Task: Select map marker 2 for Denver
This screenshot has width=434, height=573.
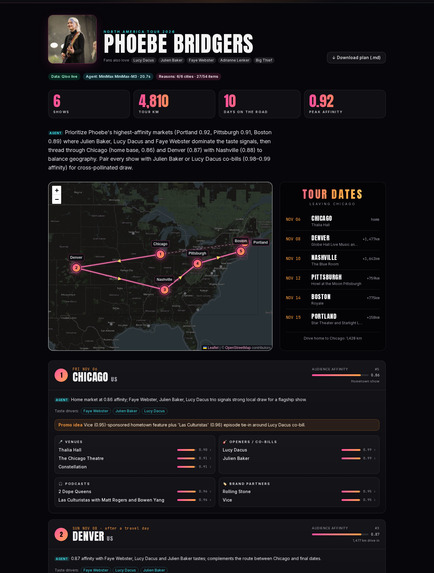Action: pos(76,268)
